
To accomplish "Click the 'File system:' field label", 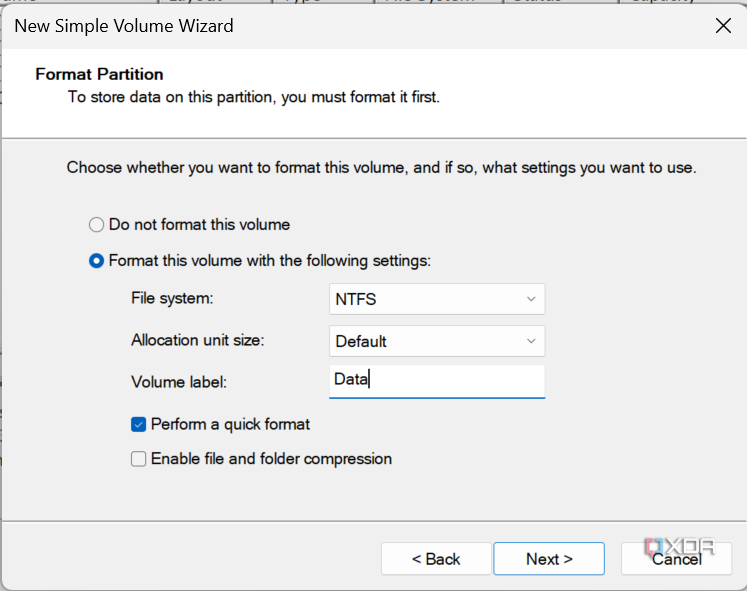I will 172,299.
